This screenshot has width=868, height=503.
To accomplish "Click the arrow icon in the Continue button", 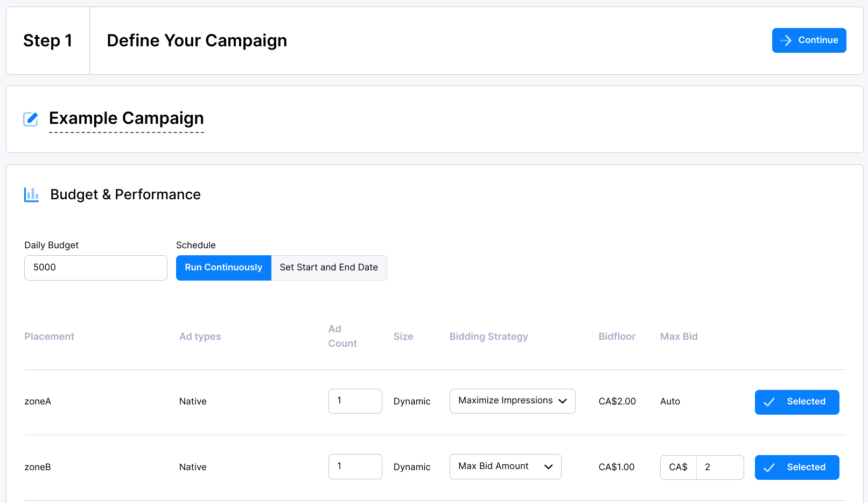I will [x=786, y=40].
